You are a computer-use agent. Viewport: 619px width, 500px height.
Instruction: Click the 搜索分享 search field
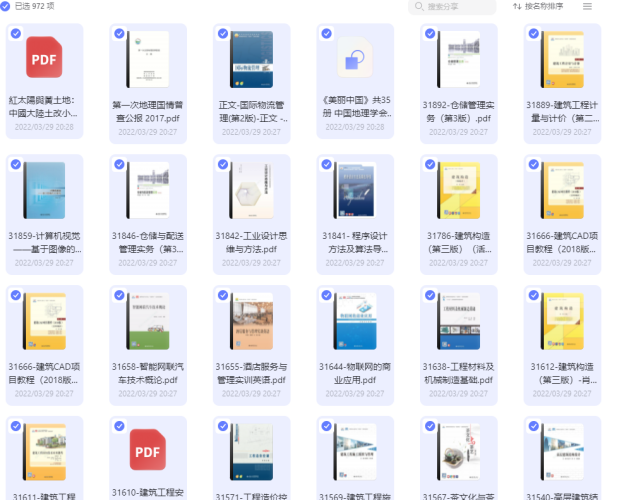pos(452,7)
